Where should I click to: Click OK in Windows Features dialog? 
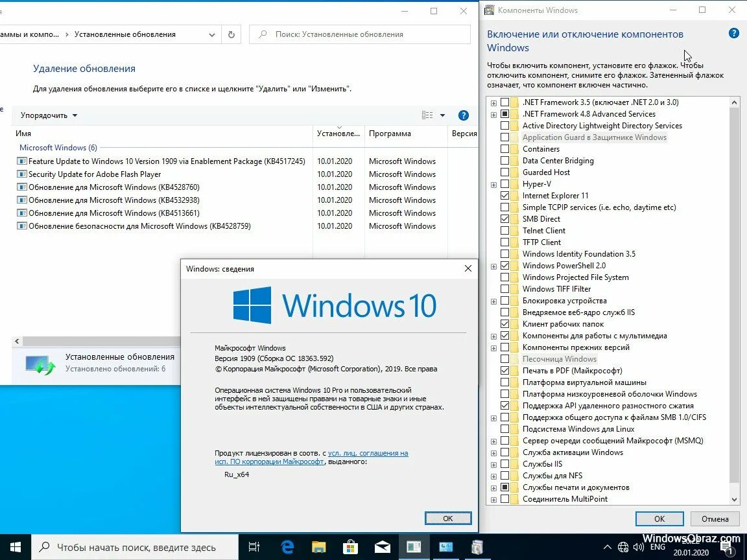pos(659,519)
